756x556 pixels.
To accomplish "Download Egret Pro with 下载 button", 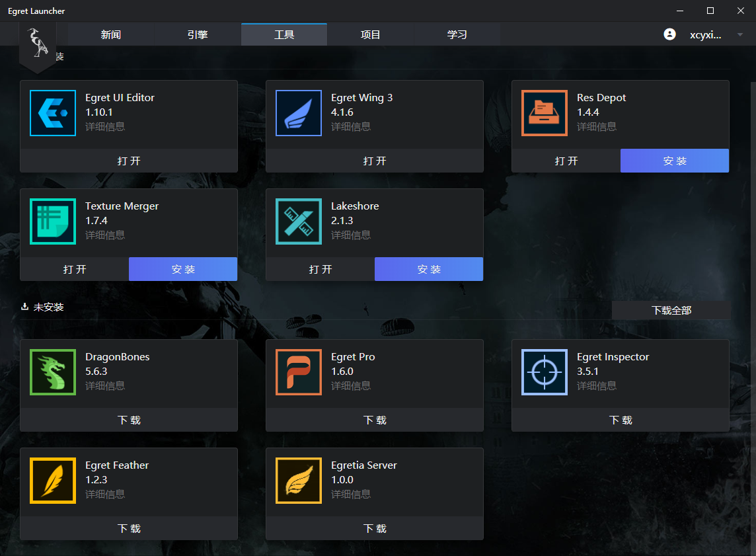I will 375,420.
